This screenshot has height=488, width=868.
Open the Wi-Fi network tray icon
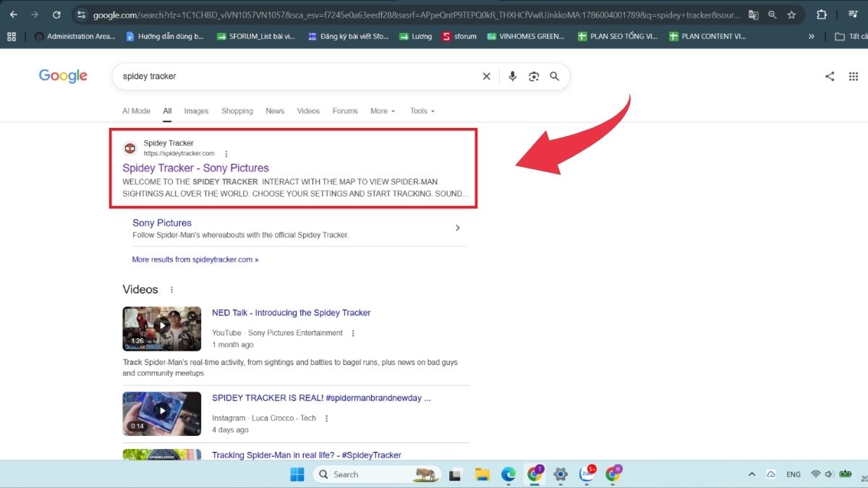tap(815, 474)
